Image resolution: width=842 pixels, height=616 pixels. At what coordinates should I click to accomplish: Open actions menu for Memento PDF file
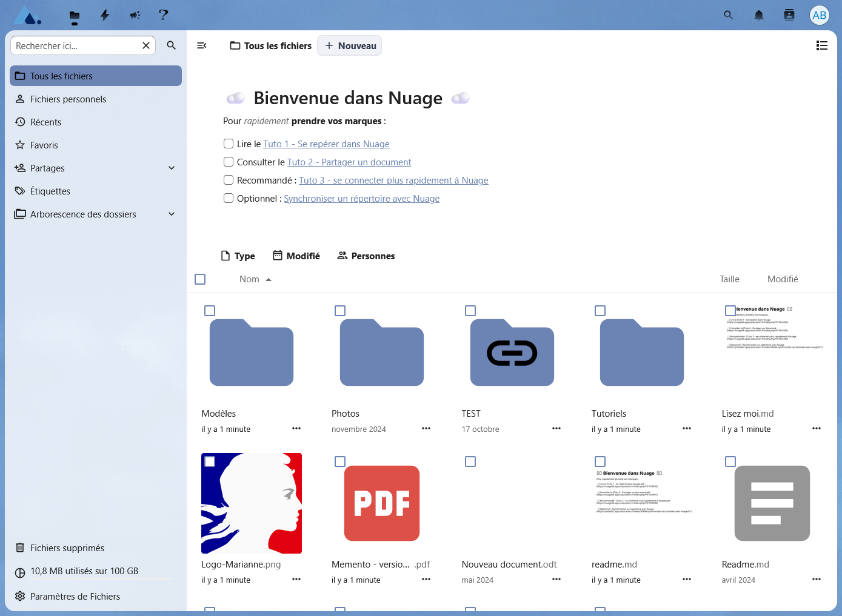point(426,579)
